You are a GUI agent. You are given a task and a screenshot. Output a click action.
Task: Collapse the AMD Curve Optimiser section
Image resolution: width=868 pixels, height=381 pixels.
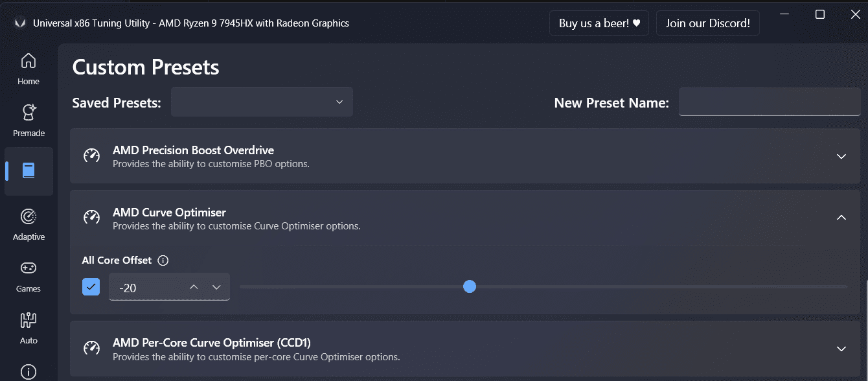841,218
